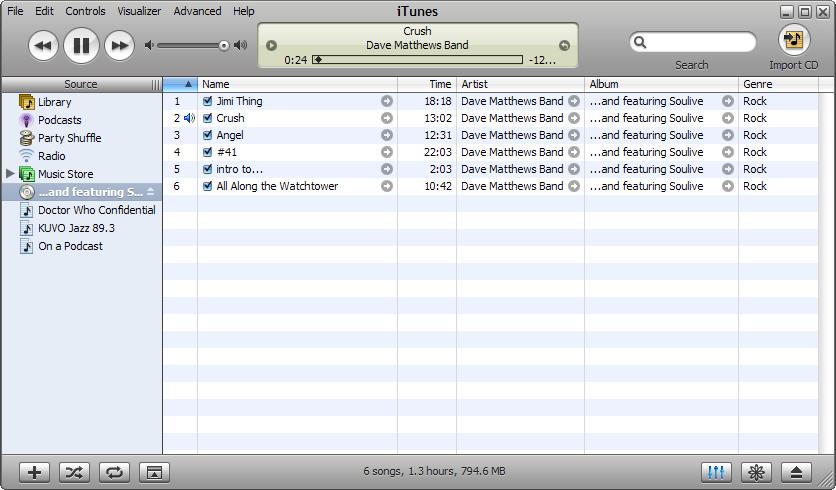Image resolution: width=836 pixels, height=490 pixels.
Task: Click the Import CD icon
Action: click(x=793, y=41)
